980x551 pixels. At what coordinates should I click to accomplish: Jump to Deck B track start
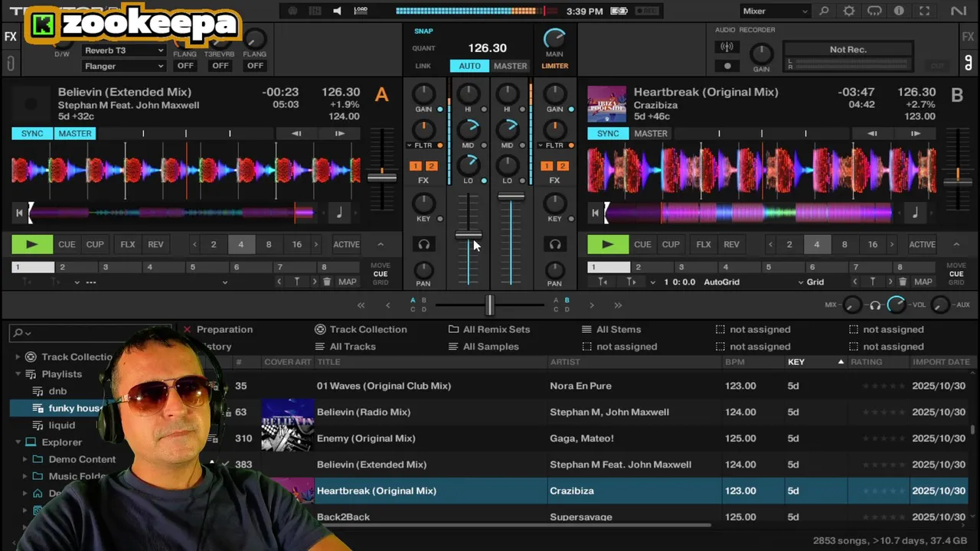pyautogui.click(x=595, y=213)
